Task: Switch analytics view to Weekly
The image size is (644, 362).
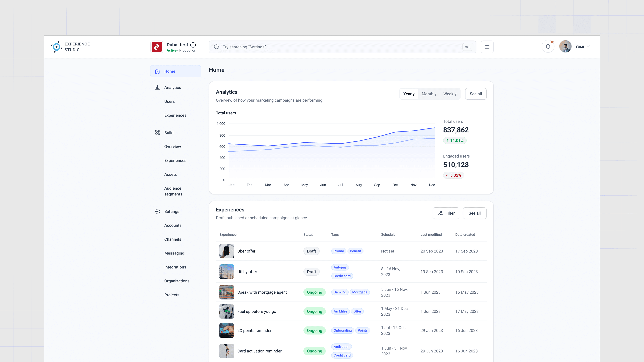Action: (450, 94)
